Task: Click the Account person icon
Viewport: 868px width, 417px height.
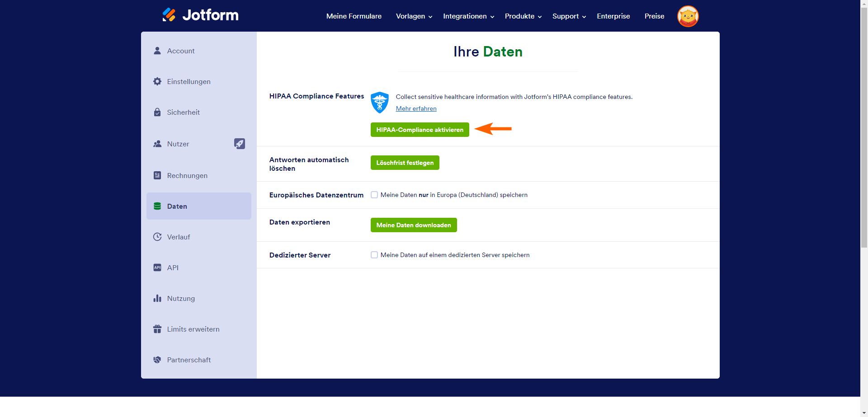Action: click(x=157, y=51)
